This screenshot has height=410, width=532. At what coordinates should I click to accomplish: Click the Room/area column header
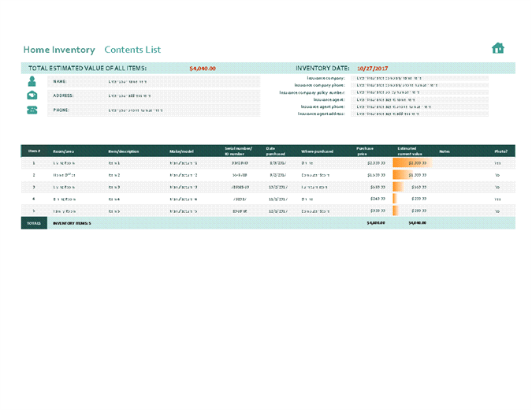(64, 151)
